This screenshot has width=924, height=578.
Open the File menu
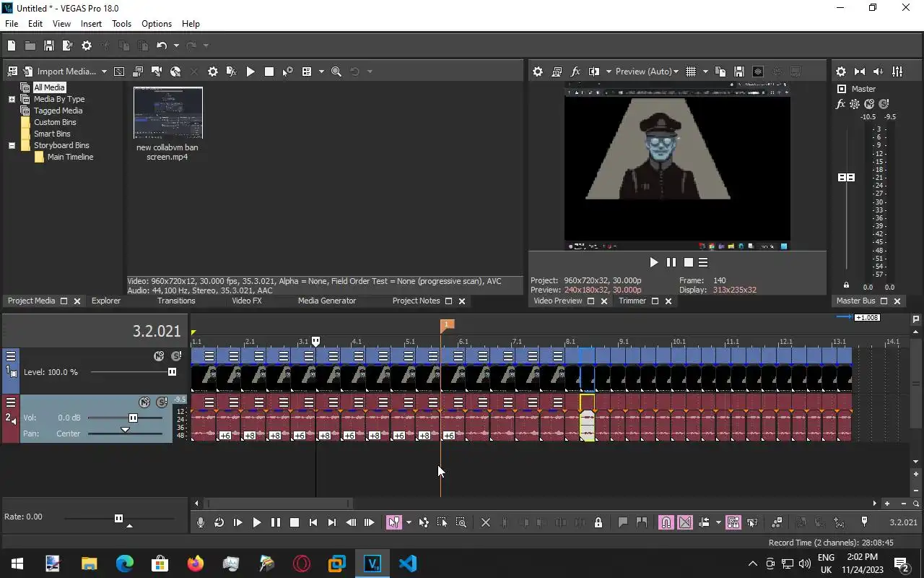[x=12, y=24]
